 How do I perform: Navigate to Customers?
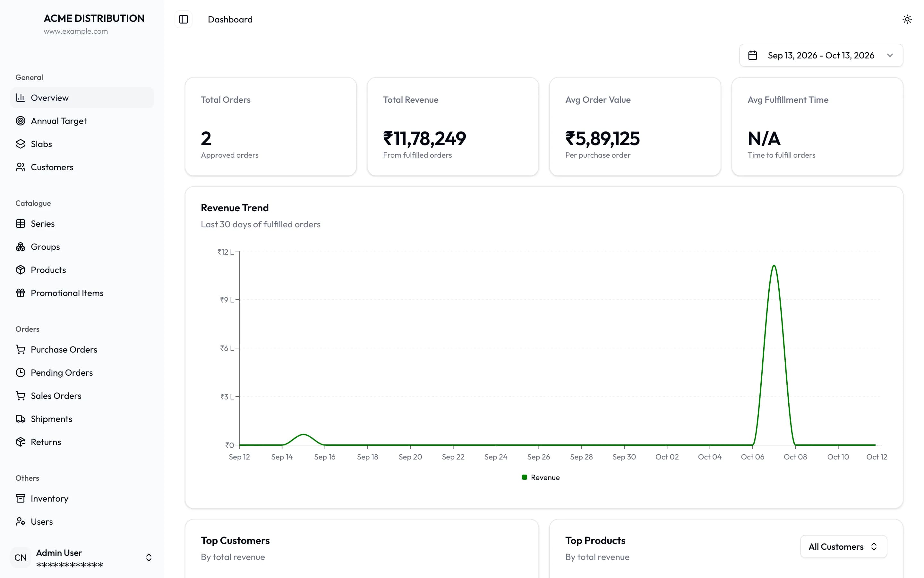82,167
